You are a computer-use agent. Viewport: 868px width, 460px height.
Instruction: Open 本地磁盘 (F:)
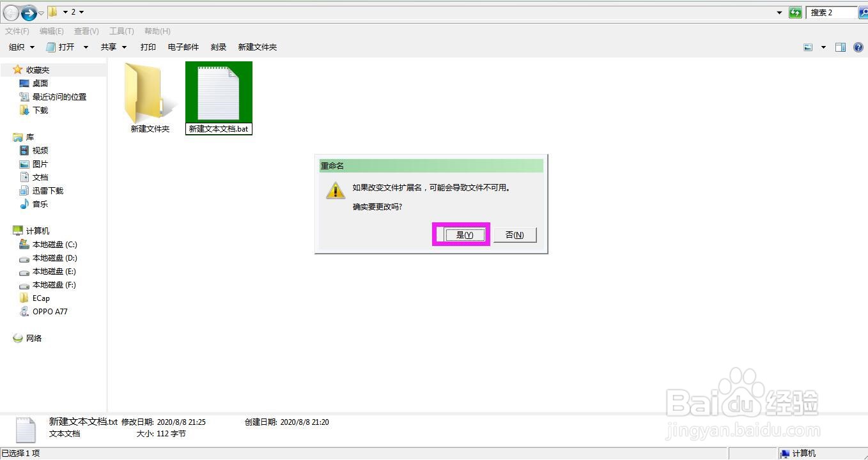(x=54, y=285)
